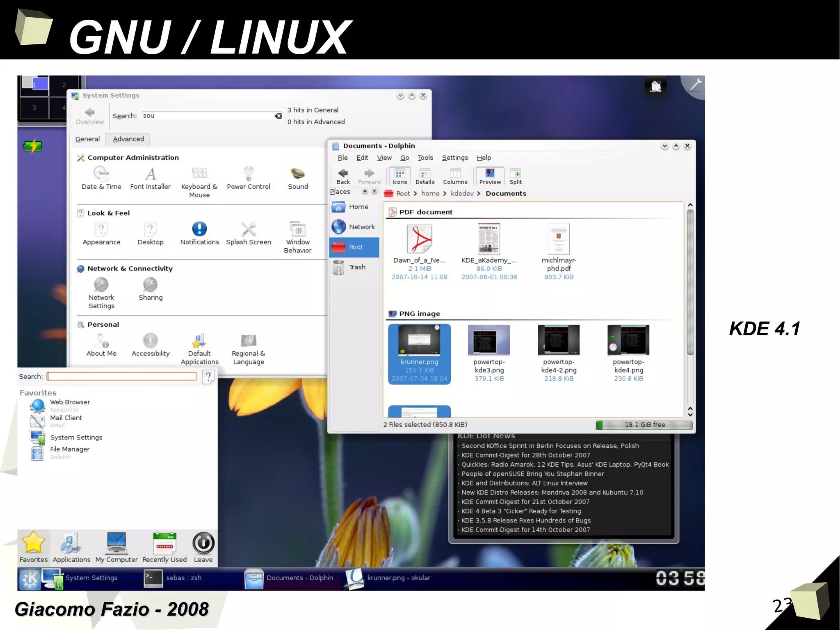Image resolution: width=840 pixels, height=630 pixels.
Task: Open Network Settings module
Action: 101,293
